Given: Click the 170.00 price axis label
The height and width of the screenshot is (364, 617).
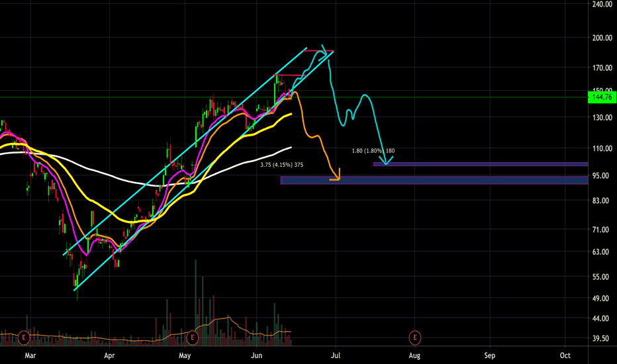Looking at the screenshot, I should 602,68.
